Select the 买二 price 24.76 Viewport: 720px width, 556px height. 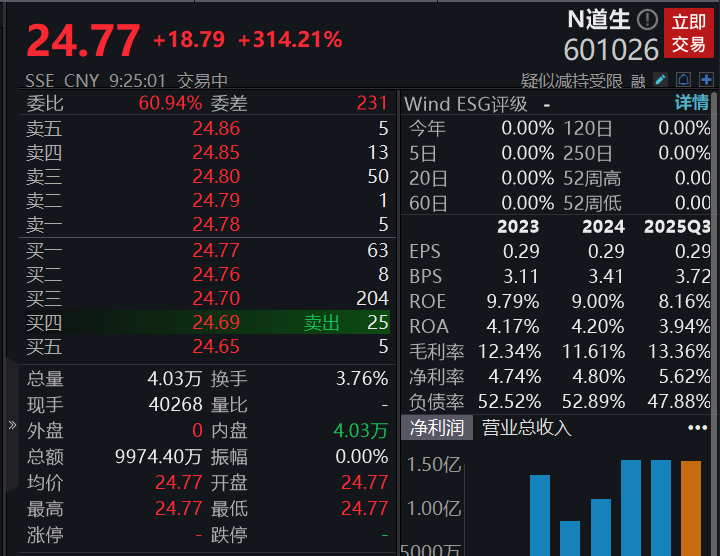216,274
